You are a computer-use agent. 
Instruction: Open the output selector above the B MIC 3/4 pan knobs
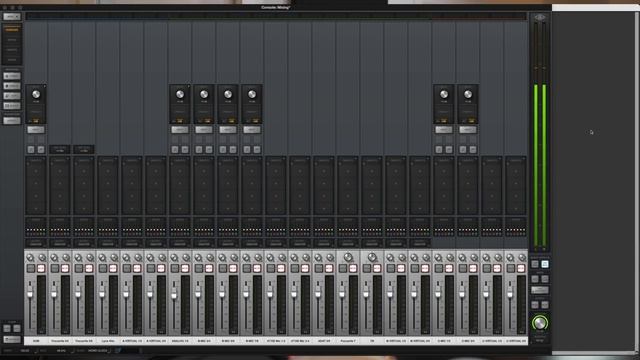tap(204, 244)
